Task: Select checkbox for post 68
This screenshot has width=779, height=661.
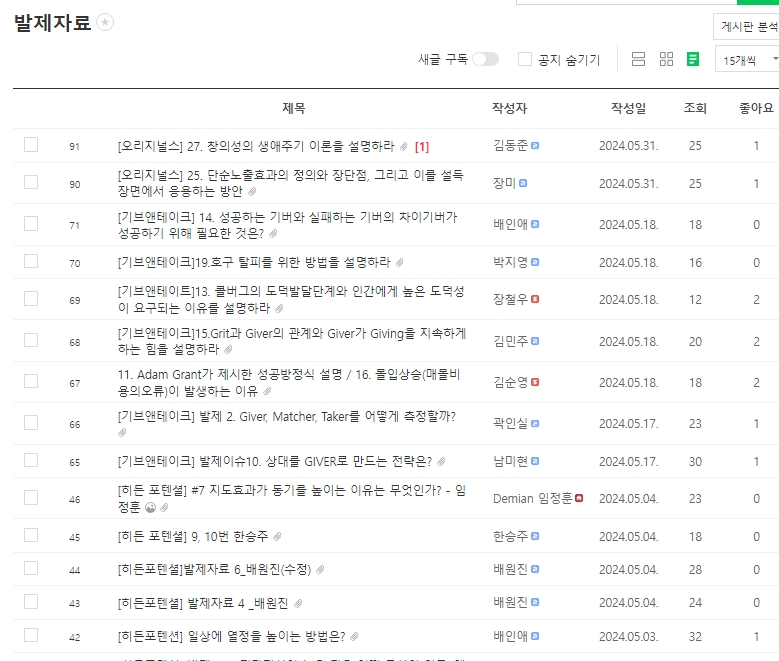Action: (x=31, y=340)
